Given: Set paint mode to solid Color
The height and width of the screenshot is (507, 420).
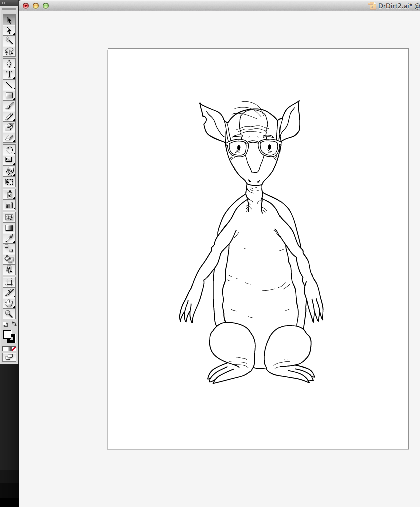Looking at the screenshot, I should [x=4, y=349].
